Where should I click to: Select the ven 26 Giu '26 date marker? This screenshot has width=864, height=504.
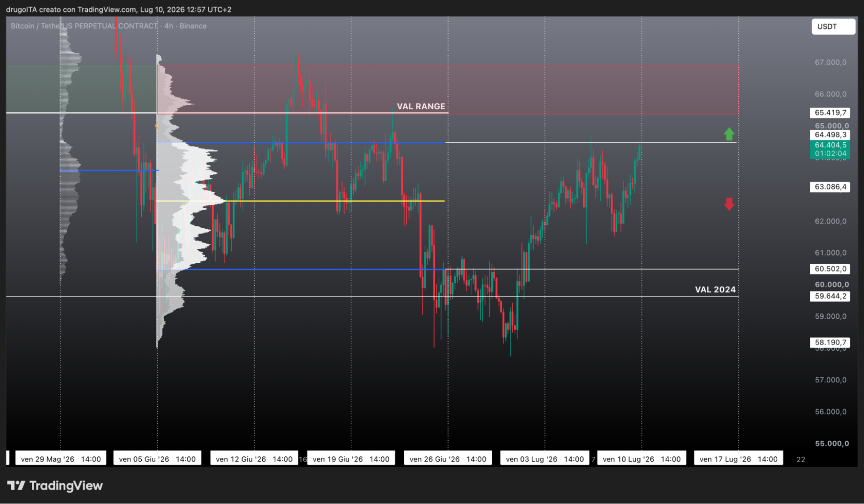tap(448, 459)
